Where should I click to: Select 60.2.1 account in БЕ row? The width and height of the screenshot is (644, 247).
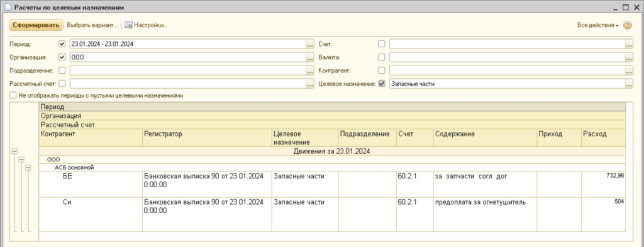click(415, 185)
